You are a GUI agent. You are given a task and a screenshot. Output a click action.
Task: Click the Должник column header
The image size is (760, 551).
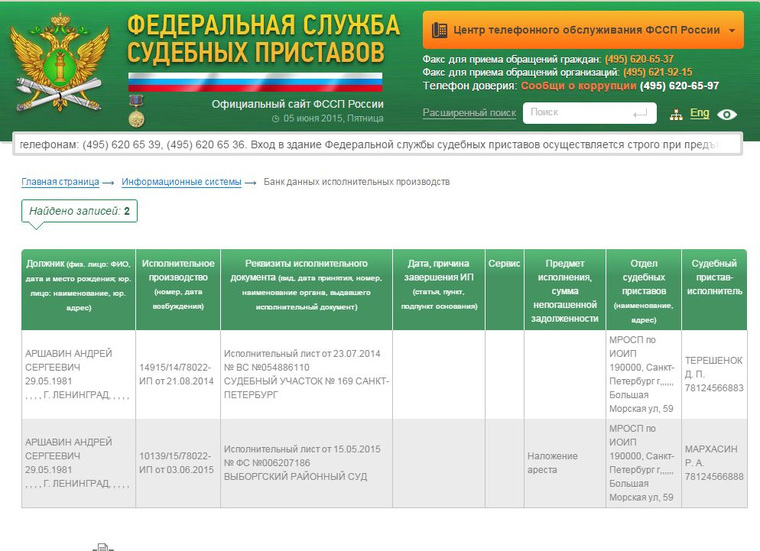point(79,290)
